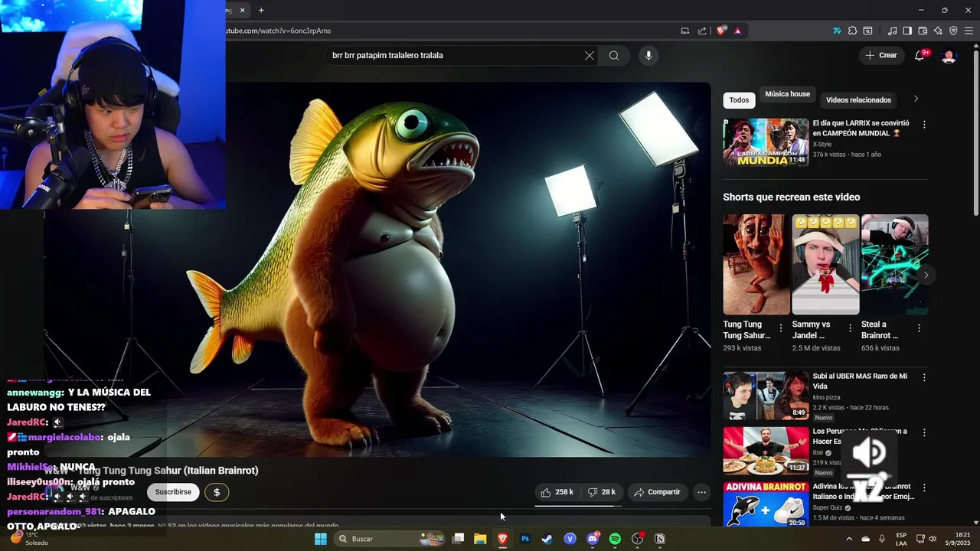Open Brave Shields lion icon
980x551 pixels.
tap(721, 31)
